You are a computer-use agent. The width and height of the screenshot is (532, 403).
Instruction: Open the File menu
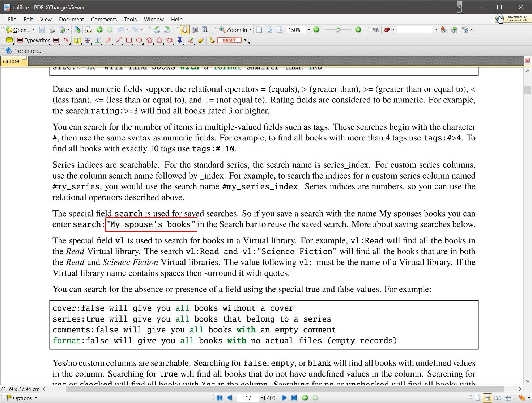pyautogui.click(x=12, y=20)
